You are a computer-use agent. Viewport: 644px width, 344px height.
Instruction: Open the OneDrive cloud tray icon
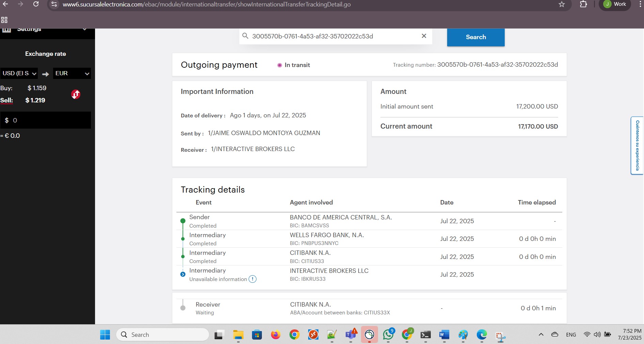pos(555,334)
